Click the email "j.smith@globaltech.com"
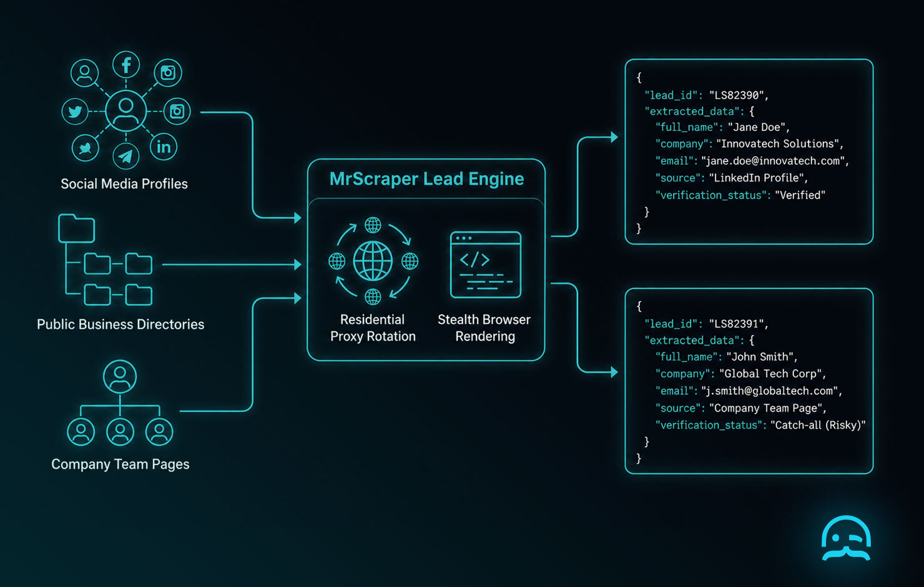Image resolution: width=924 pixels, height=587 pixels. click(x=770, y=391)
